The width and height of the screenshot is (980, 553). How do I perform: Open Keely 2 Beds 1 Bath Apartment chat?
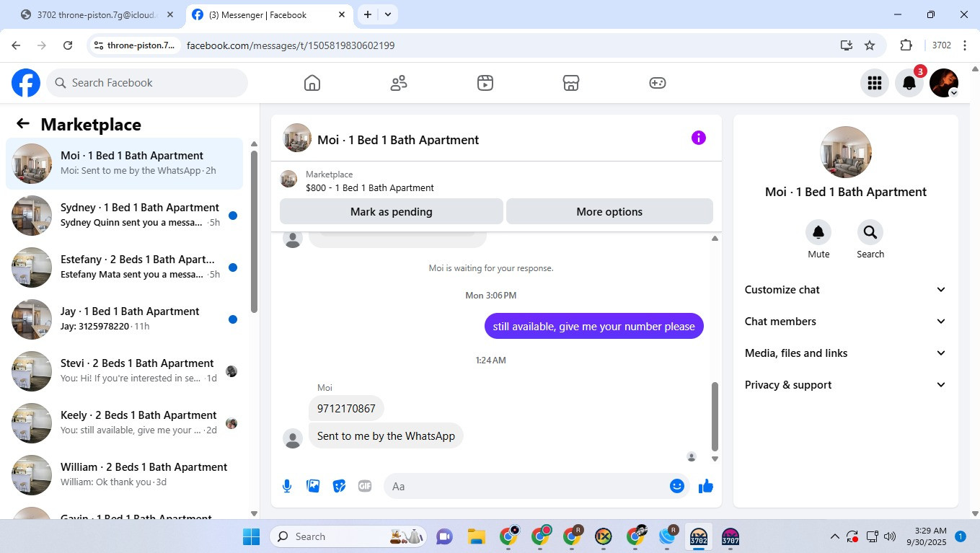124,423
